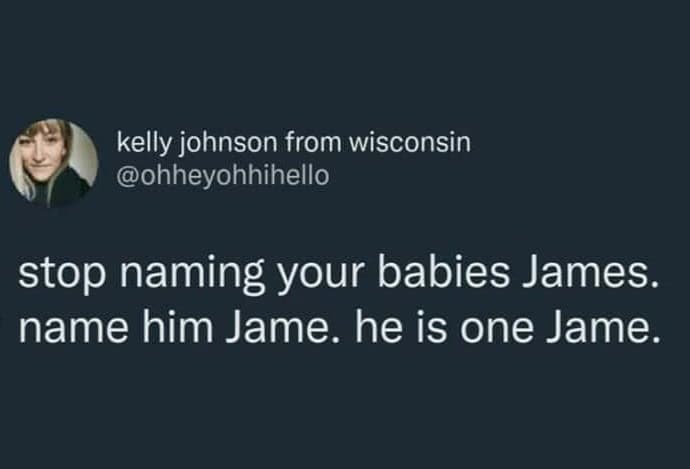Click the "@" symbol of the username handle
The width and height of the screenshot is (690, 469).
(x=127, y=176)
